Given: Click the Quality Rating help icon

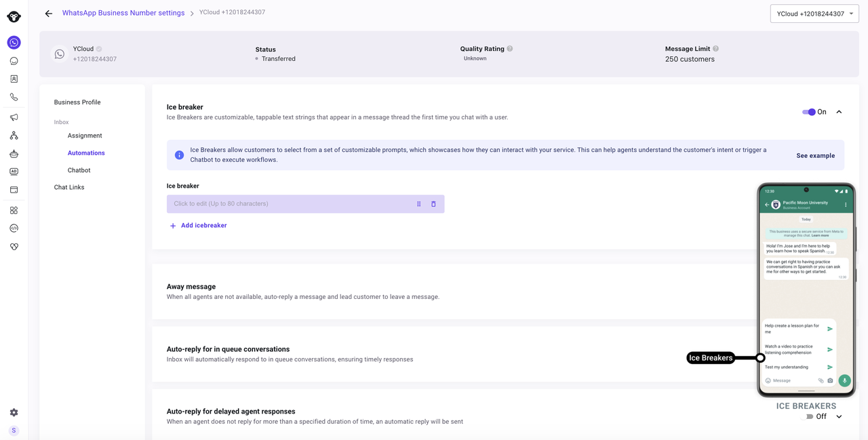Looking at the screenshot, I should [x=510, y=49].
